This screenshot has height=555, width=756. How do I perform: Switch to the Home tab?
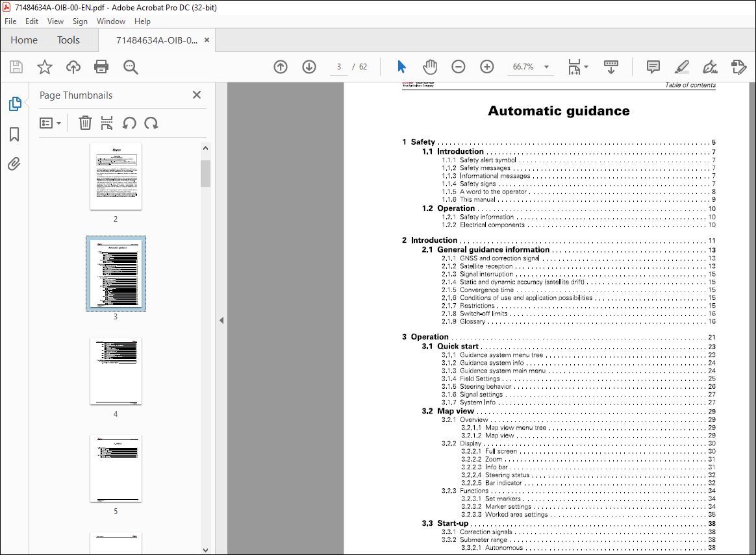(x=23, y=40)
